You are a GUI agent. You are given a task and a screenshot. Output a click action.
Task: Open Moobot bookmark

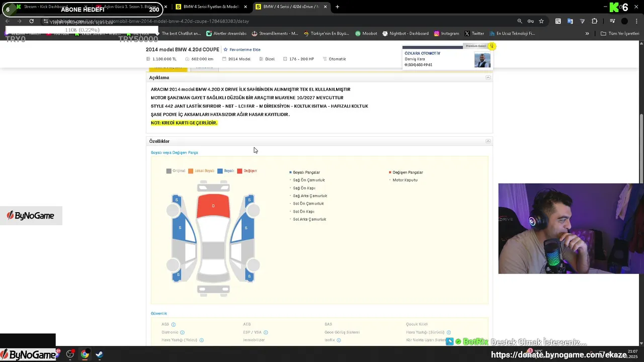tap(366, 34)
